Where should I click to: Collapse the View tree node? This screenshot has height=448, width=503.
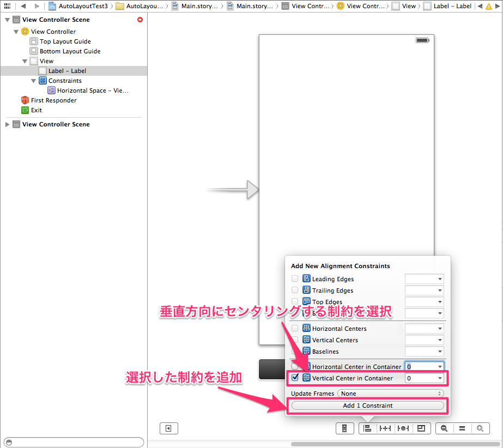coord(25,61)
